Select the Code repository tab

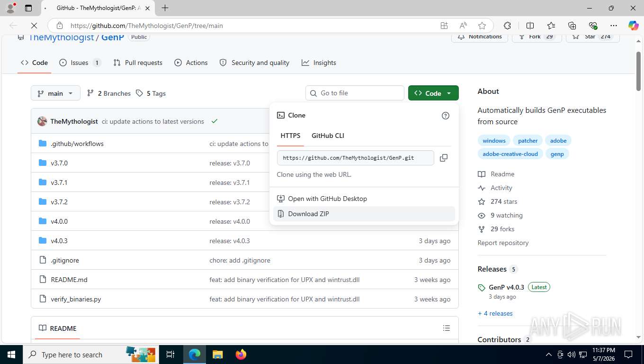click(x=34, y=63)
